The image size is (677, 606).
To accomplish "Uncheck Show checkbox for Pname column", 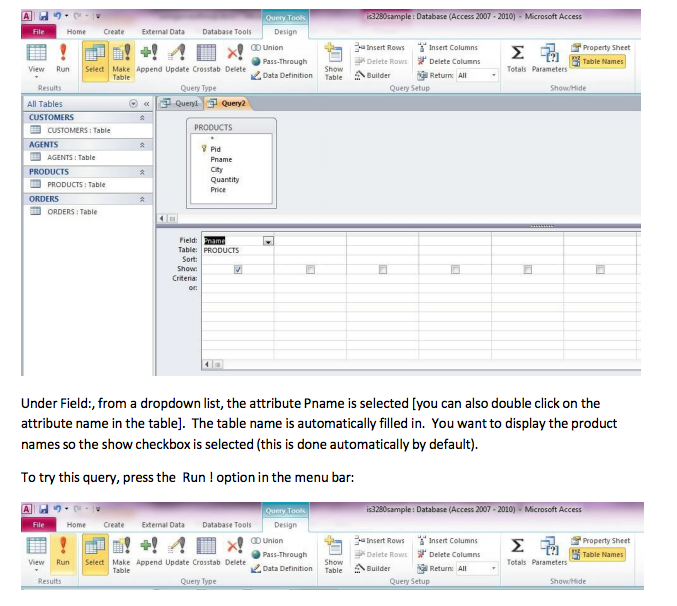I will tap(238, 269).
